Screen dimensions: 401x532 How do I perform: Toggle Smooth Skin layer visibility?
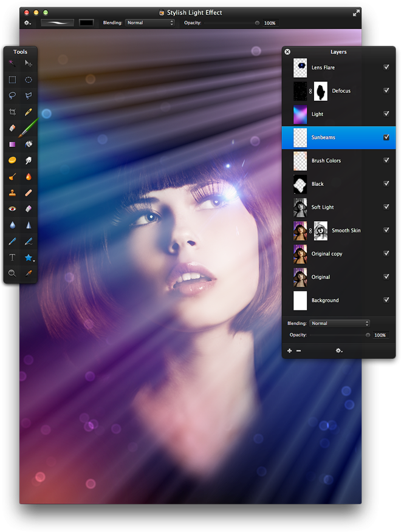[386, 230]
